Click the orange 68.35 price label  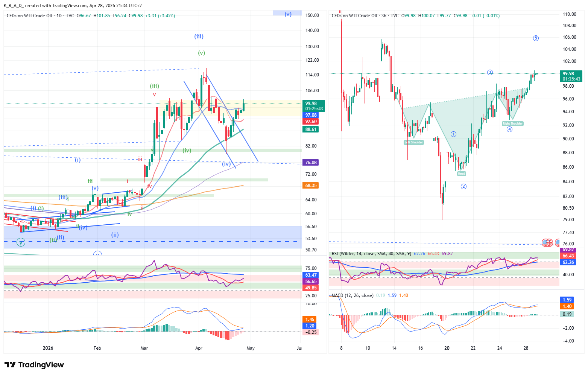pos(311,186)
